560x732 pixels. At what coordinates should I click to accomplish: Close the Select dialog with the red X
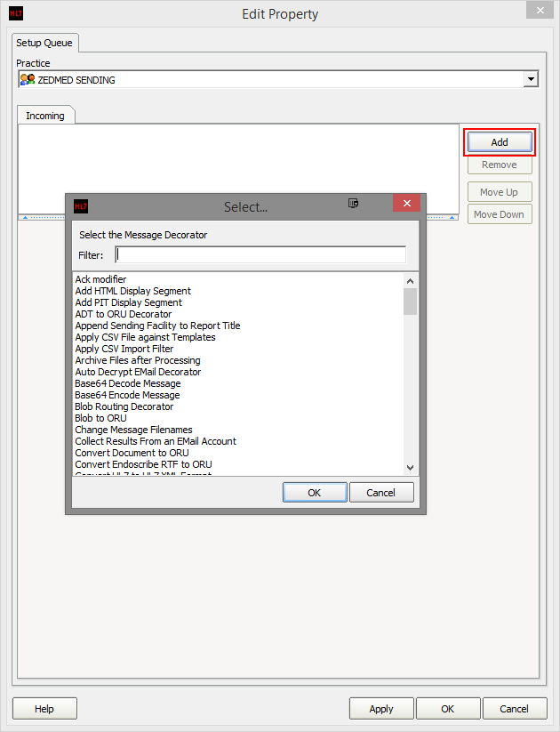tap(406, 203)
